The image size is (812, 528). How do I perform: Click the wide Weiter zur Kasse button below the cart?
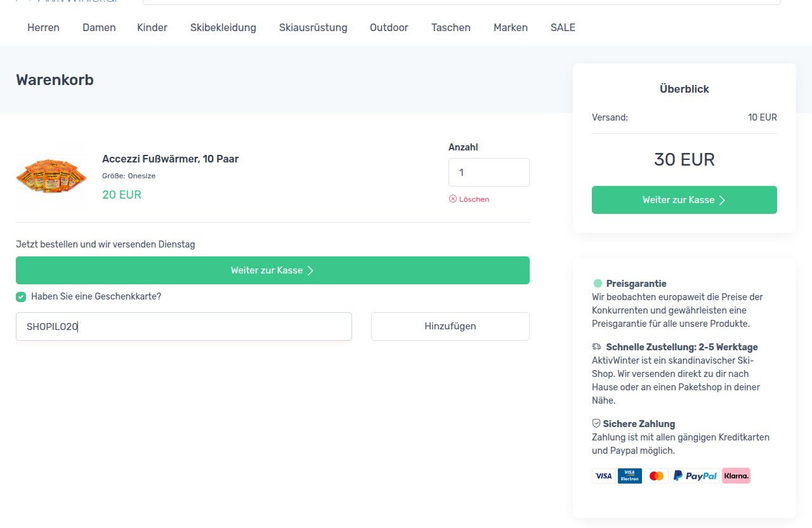click(273, 270)
